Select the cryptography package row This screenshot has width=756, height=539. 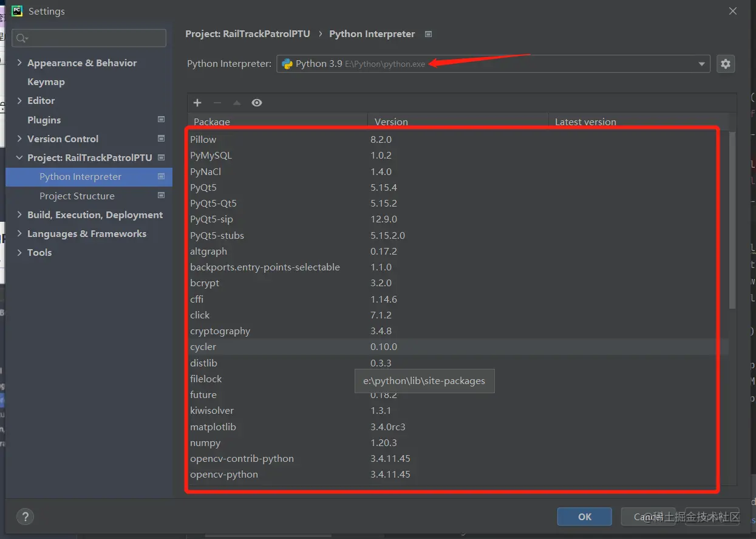coord(458,331)
